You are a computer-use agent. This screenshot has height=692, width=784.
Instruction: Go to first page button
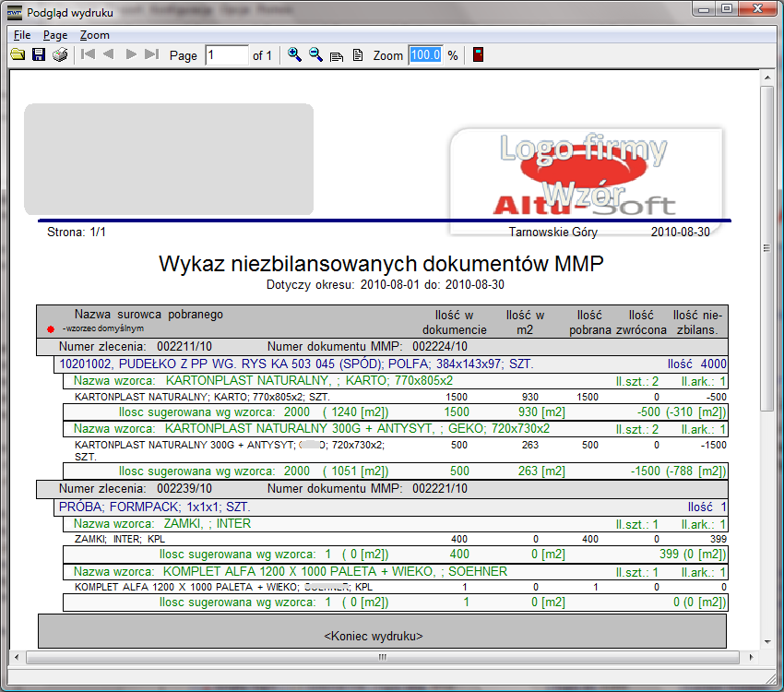pos(89,55)
